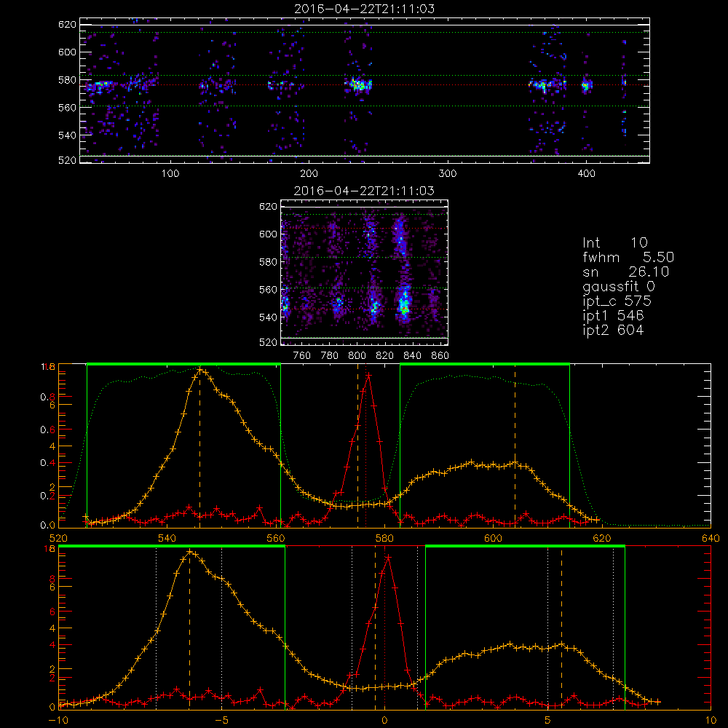The width and height of the screenshot is (728, 728).
Task: Click x-axis label 620 on profile plot
Action: coord(602,538)
